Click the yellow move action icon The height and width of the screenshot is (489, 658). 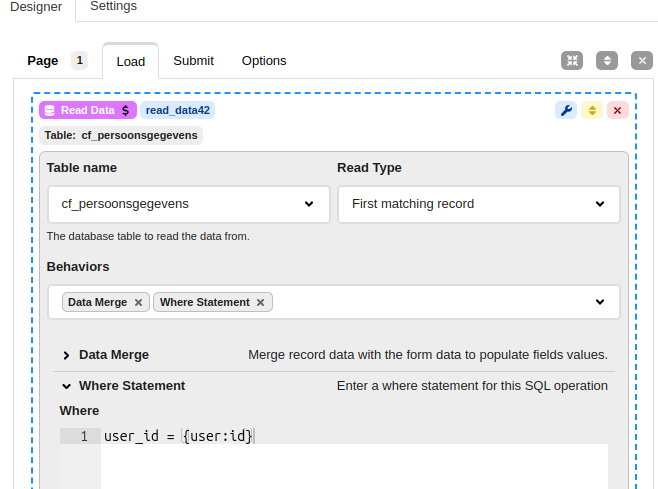coord(592,110)
